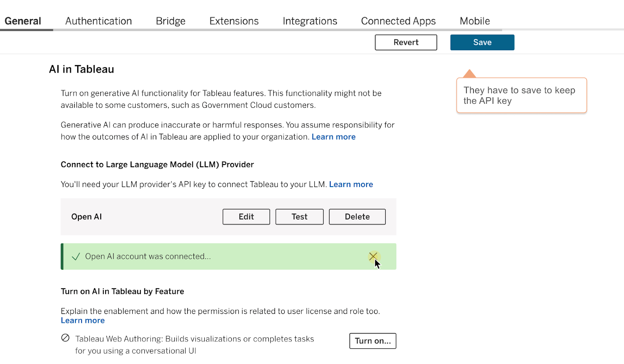This screenshot has width=624, height=364.
Task: Select the Connected Apps tab
Action: click(398, 21)
